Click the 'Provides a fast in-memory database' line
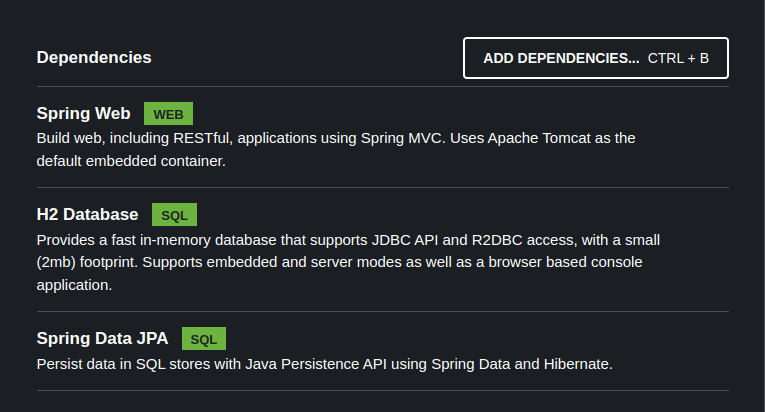This screenshot has width=765, height=412. pyautogui.click(x=348, y=240)
